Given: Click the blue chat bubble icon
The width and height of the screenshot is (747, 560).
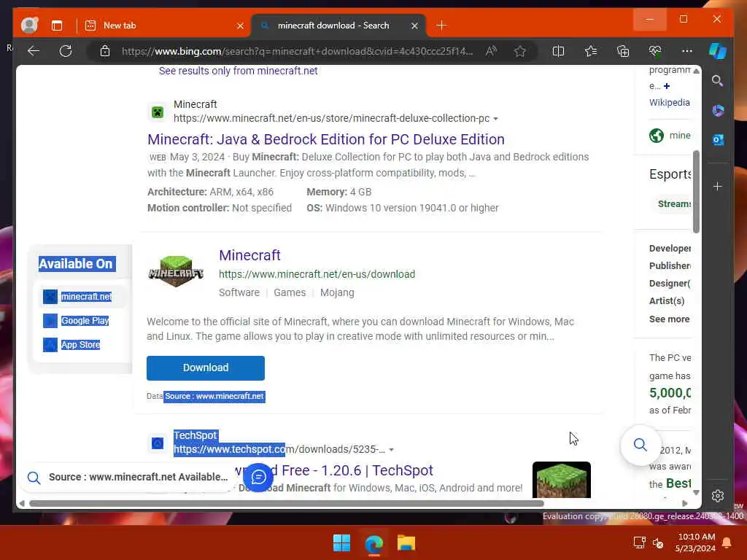Looking at the screenshot, I should [258, 477].
